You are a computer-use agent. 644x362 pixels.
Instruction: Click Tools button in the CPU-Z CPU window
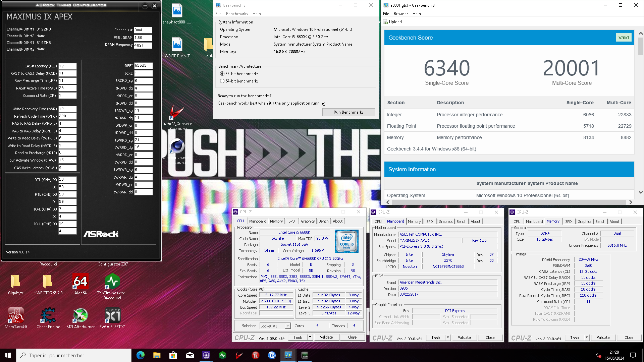(x=298, y=337)
